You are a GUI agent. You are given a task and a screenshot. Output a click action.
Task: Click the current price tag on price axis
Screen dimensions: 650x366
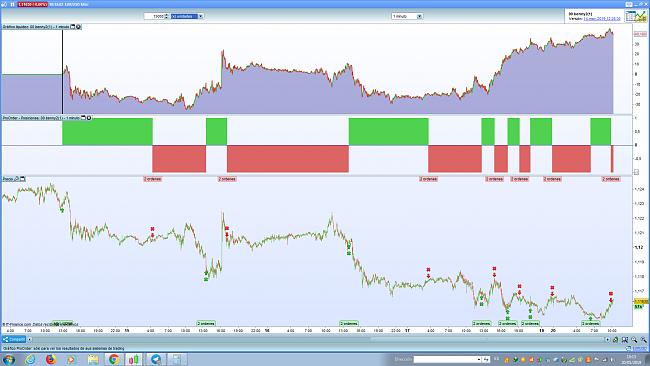[x=641, y=301]
